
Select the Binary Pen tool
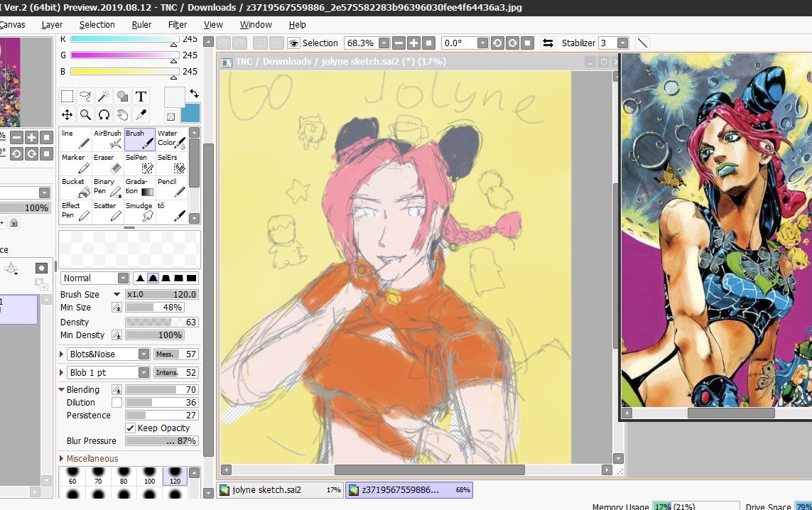(108, 187)
